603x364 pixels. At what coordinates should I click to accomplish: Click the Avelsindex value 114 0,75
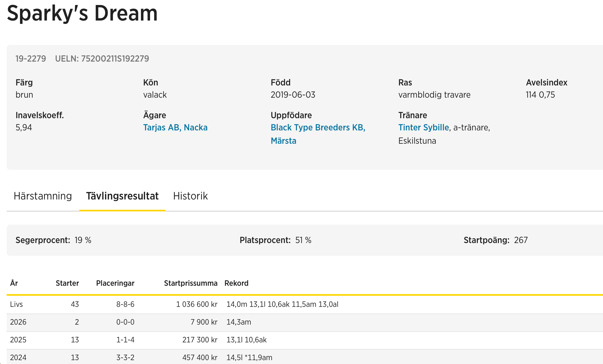(x=540, y=95)
